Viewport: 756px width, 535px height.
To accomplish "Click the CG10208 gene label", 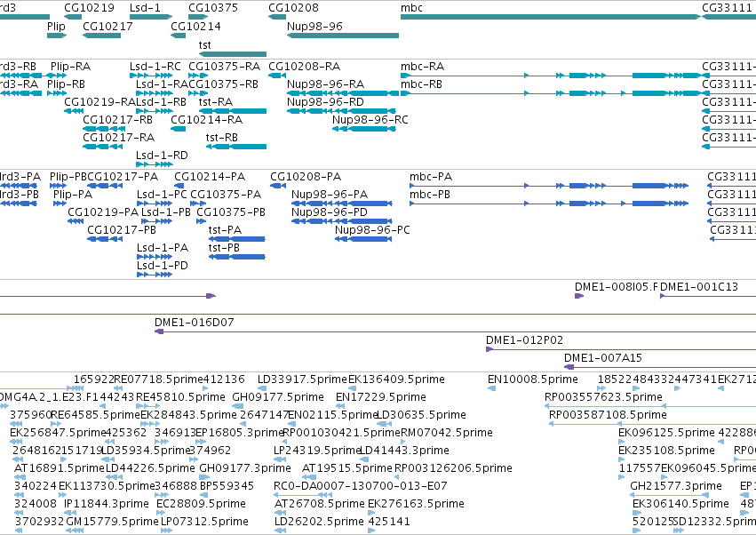I will tap(293, 8).
